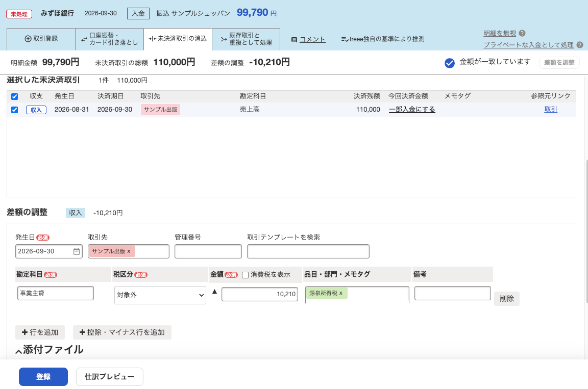The image size is (588, 389).
Task: Open the 勘定科目 事業主貸 combo box
Action: [x=56, y=293]
